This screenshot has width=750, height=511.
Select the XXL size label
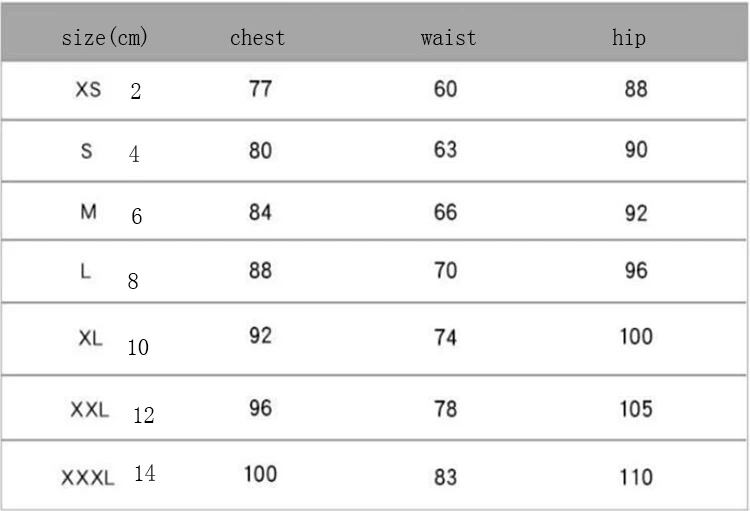coord(89,410)
